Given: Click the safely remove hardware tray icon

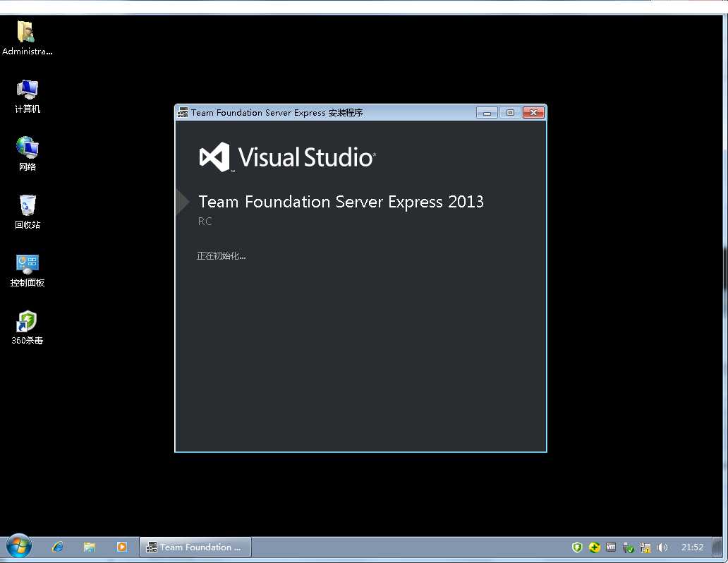Looking at the screenshot, I should tap(628, 547).
